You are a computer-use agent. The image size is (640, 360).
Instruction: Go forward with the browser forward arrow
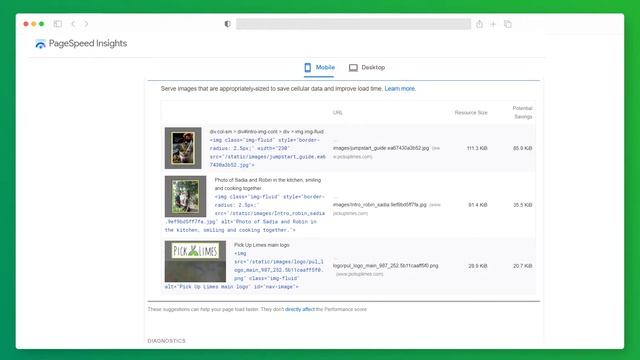tap(86, 24)
